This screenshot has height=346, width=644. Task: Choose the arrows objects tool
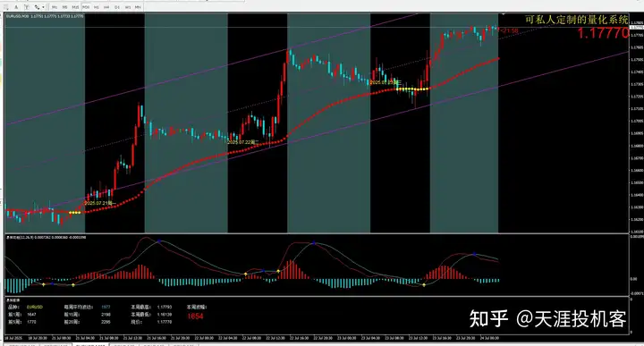click(x=37, y=7)
